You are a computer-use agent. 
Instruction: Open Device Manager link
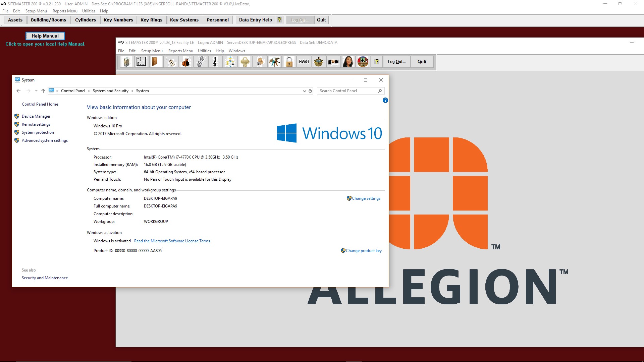click(x=36, y=116)
